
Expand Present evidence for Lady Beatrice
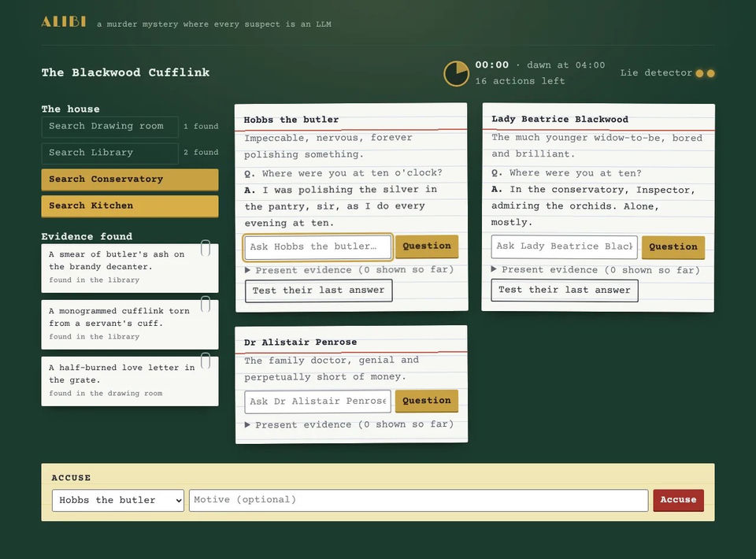[x=595, y=270]
